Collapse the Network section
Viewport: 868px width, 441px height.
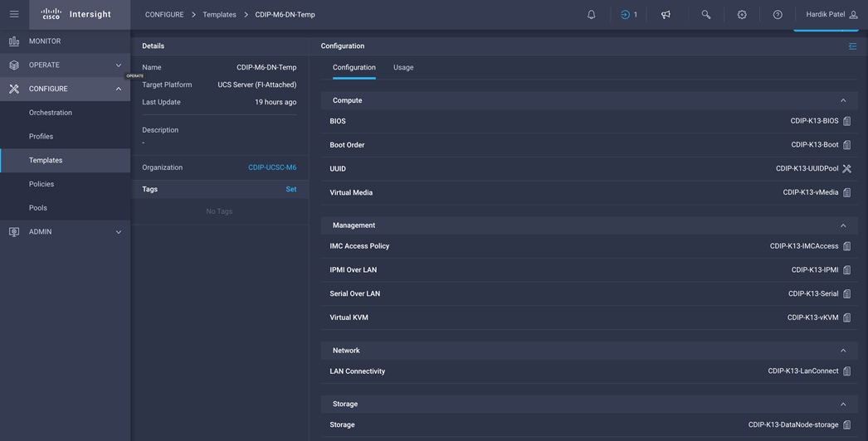point(843,351)
